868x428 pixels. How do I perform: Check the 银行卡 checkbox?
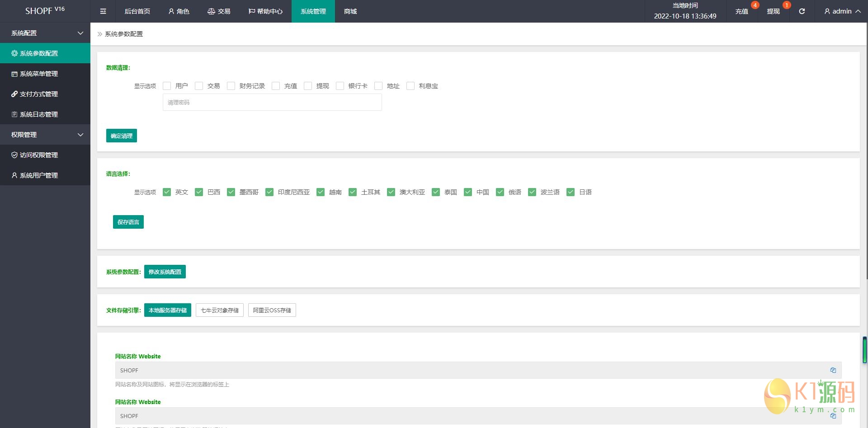pos(340,86)
